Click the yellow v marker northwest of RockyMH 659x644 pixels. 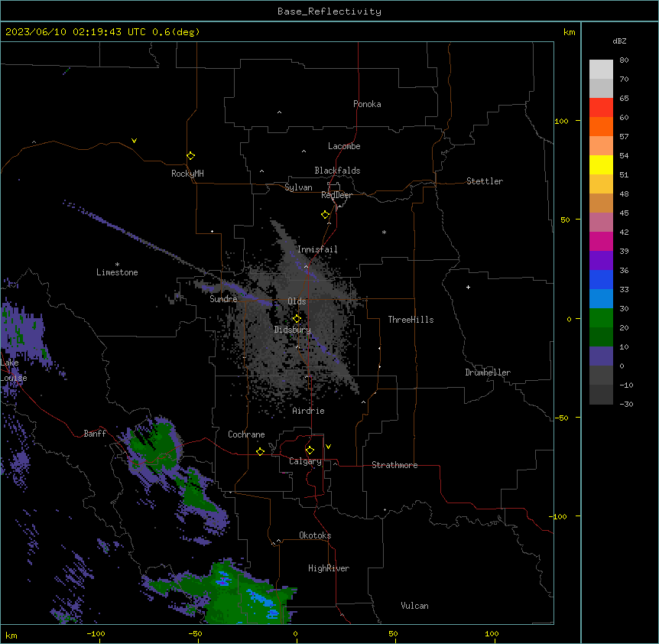click(x=134, y=141)
